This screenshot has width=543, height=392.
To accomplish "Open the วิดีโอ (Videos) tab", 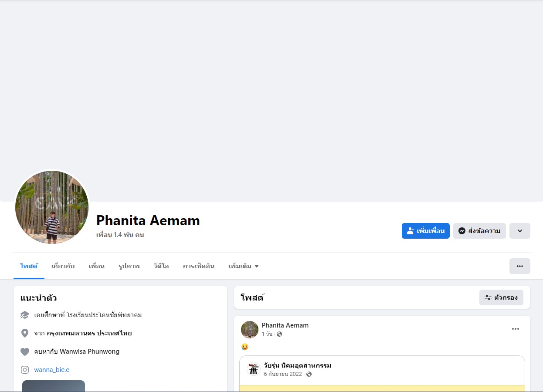I will click(161, 266).
